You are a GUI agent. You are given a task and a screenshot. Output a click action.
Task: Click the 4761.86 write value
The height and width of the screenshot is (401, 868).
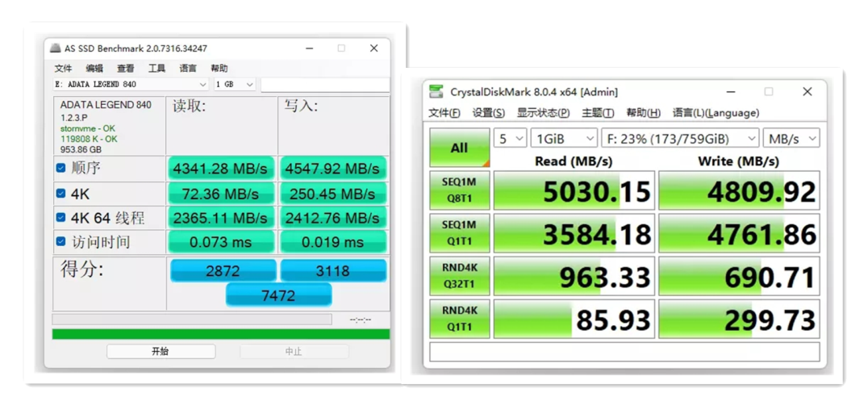[x=739, y=233]
